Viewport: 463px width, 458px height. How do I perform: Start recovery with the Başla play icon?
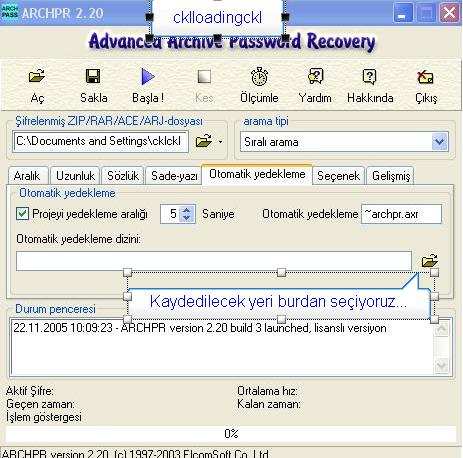click(x=148, y=76)
